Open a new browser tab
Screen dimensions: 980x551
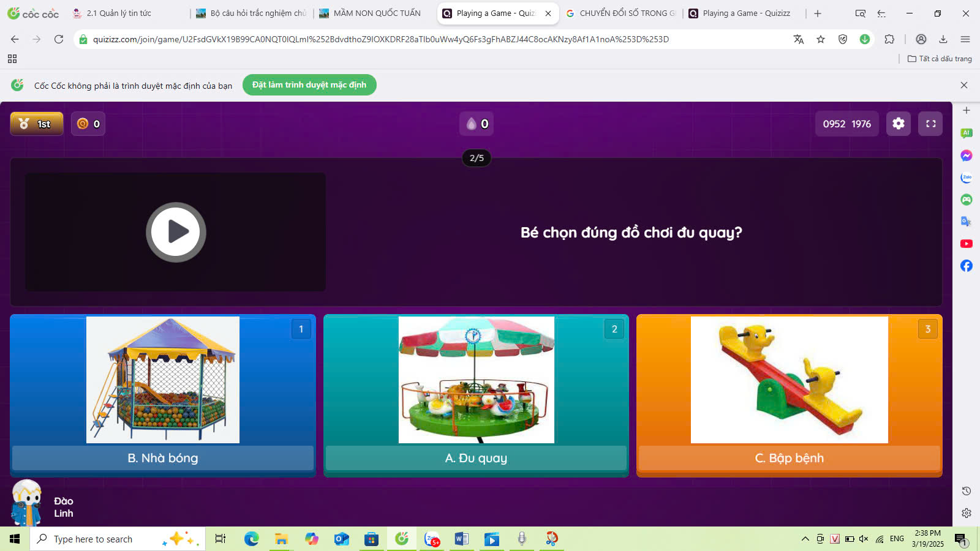point(818,13)
